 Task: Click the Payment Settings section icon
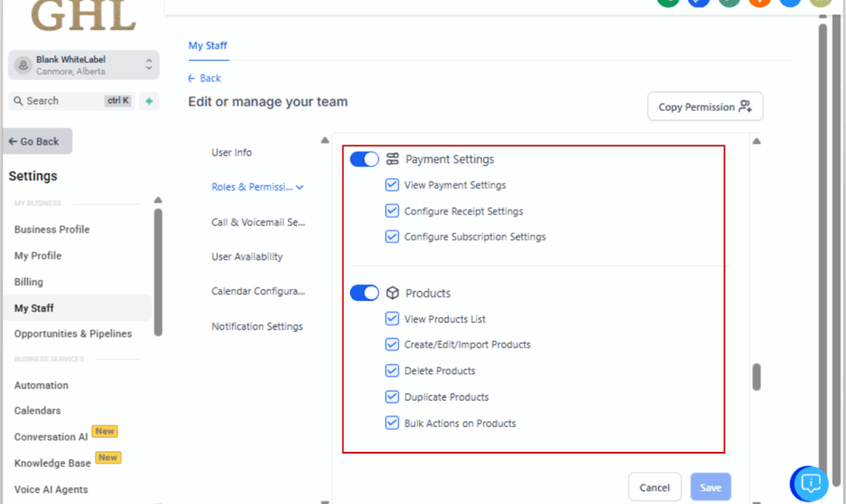(392, 159)
